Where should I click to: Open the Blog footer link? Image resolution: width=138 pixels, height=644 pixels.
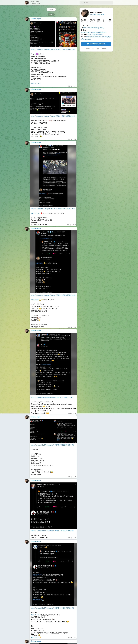[93, 49]
